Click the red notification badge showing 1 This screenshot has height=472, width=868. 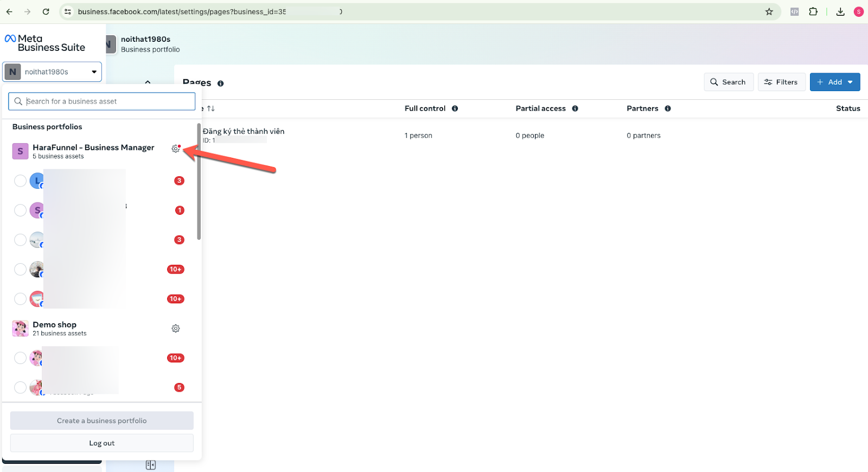[180, 211]
